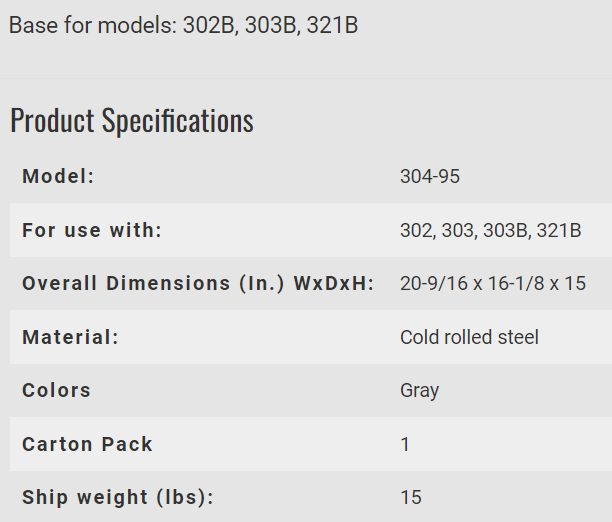Click the word Specifications in heading

(178, 121)
